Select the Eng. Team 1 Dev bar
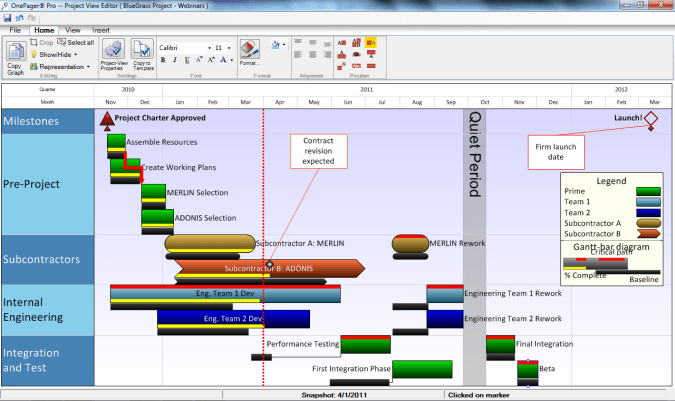This screenshot has width=675, height=401. click(x=225, y=293)
